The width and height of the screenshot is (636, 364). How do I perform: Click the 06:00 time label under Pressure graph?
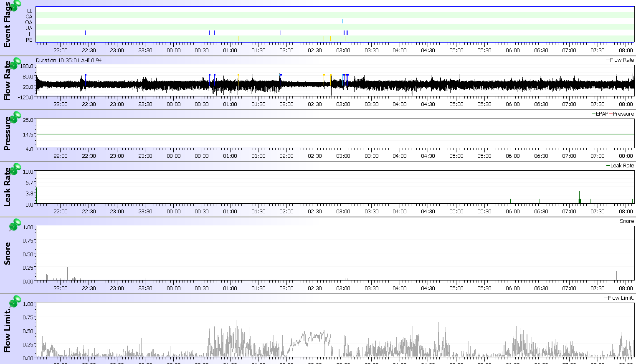pyautogui.click(x=513, y=156)
